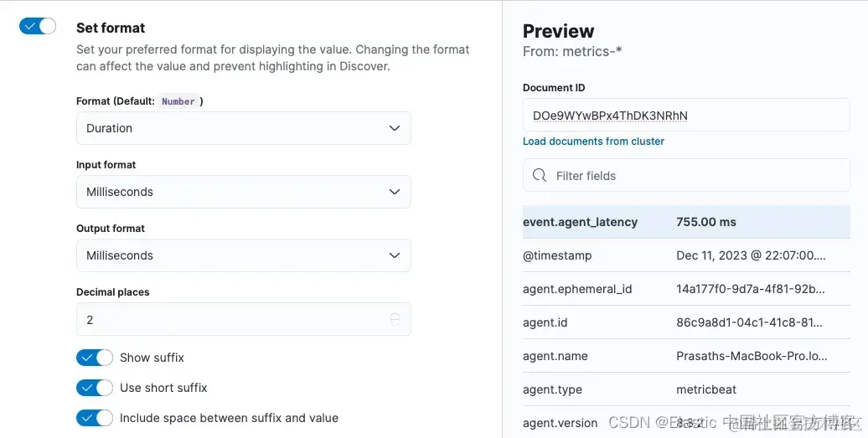
Task: Expand the Input format Milliseconds dropdown
Action: click(243, 192)
